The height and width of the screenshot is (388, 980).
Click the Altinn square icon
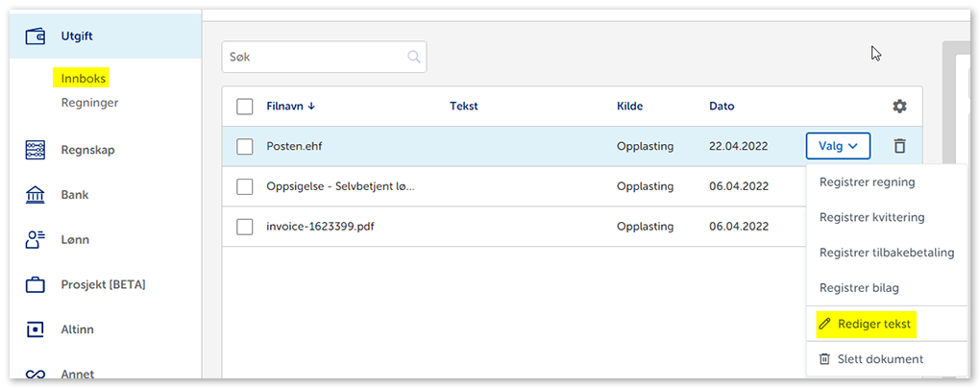click(36, 329)
